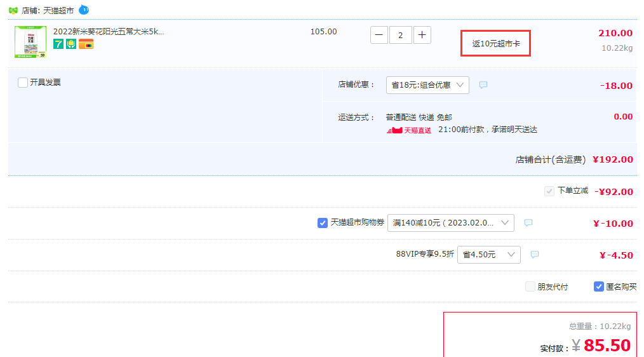This screenshot has height=357, width=644.
Task: Increase quantity with the plus button
Action: point(422,35)
